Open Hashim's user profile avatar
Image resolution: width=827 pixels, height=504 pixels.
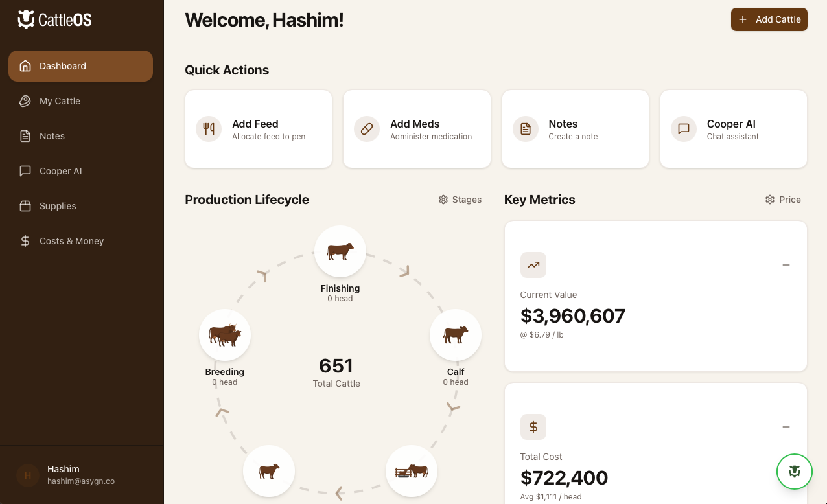click(x=28, y=475)
